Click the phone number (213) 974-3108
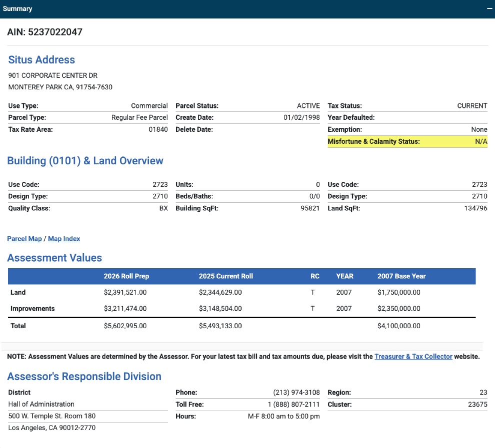 pyautogui.click(x=296, y=393)
